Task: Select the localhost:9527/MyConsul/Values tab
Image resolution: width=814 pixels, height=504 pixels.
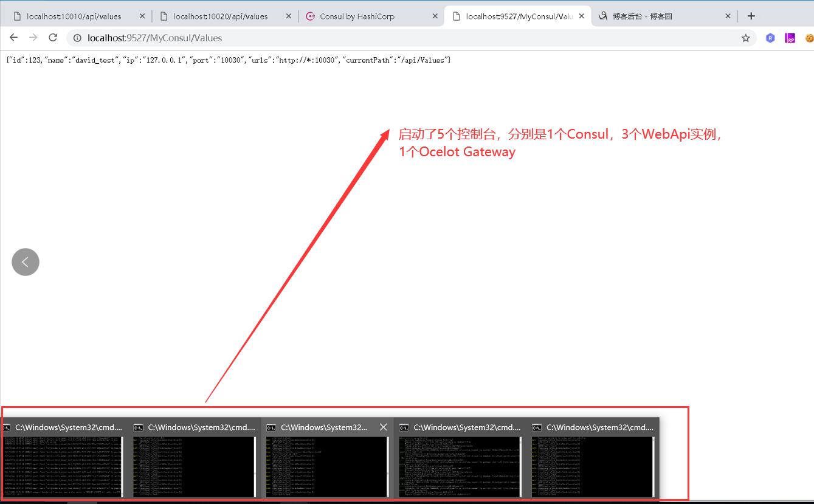Action: pyautogui.click(x=517, y=16)
